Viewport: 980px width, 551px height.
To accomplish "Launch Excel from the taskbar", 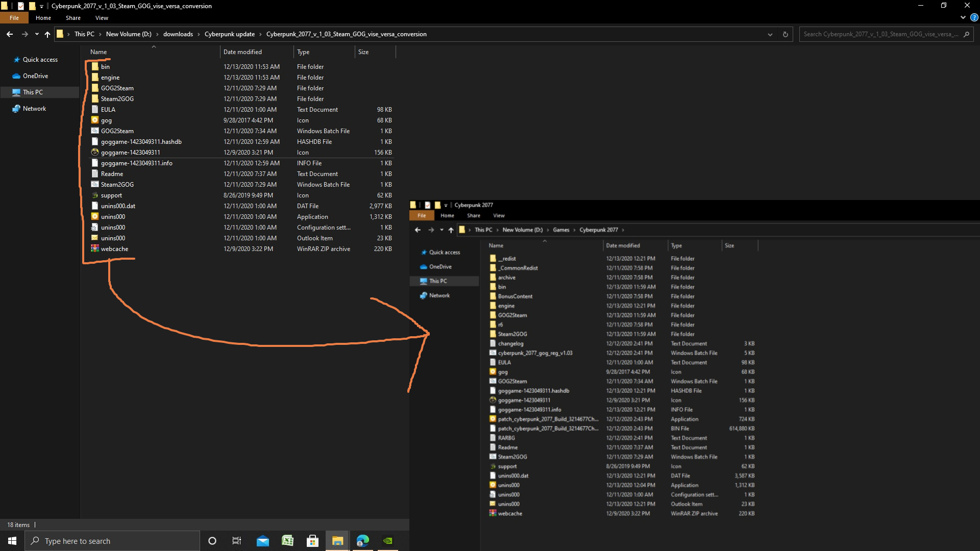I will pos(287,541).
